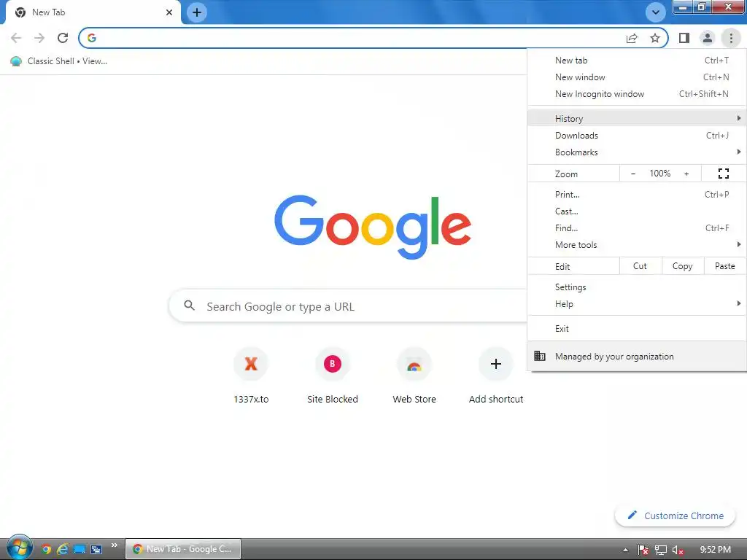The image size is (747, 560).
Task: Choose Exit from the menu
Action: pos(637,329)
